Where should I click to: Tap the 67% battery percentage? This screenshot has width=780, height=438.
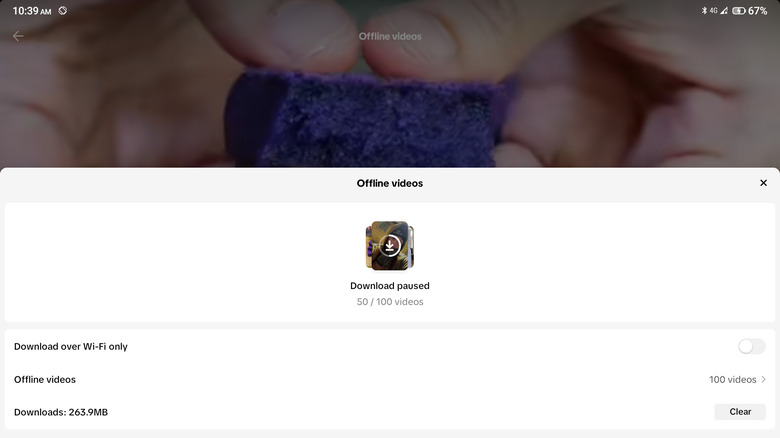757,10
